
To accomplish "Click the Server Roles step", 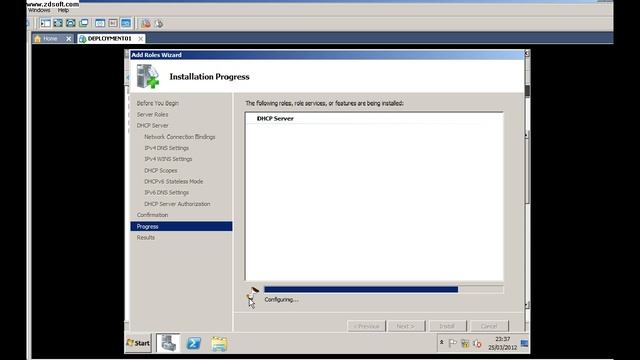I will pyautogui.click(x=152, y=115).
